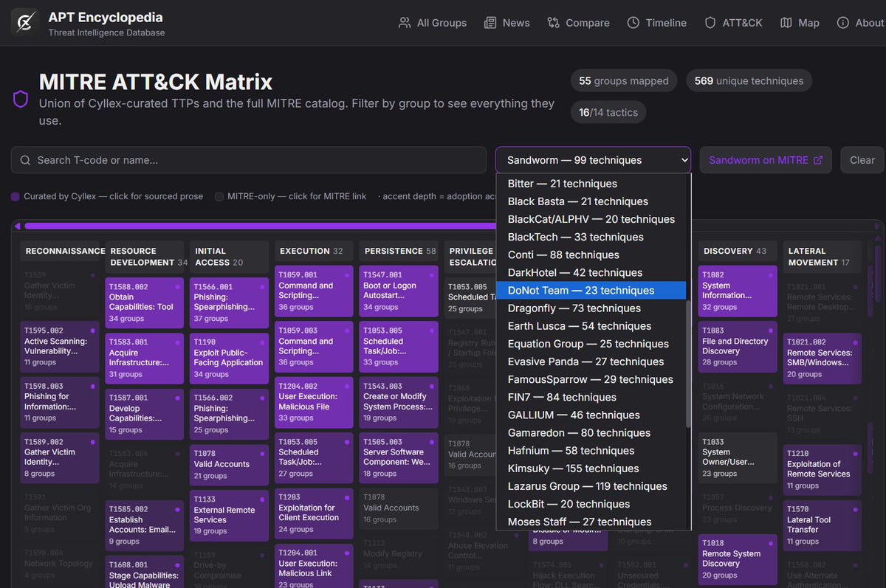Open T1082 System Information card
This screenshot has height=588, width=886.
[738, 291]
